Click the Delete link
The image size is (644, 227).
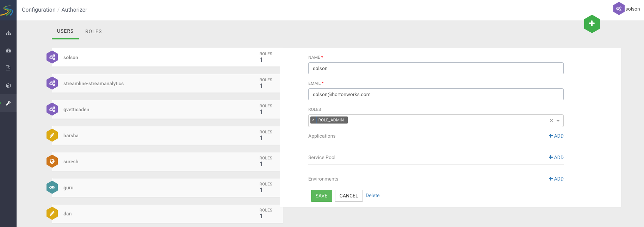tap(372, 195)
